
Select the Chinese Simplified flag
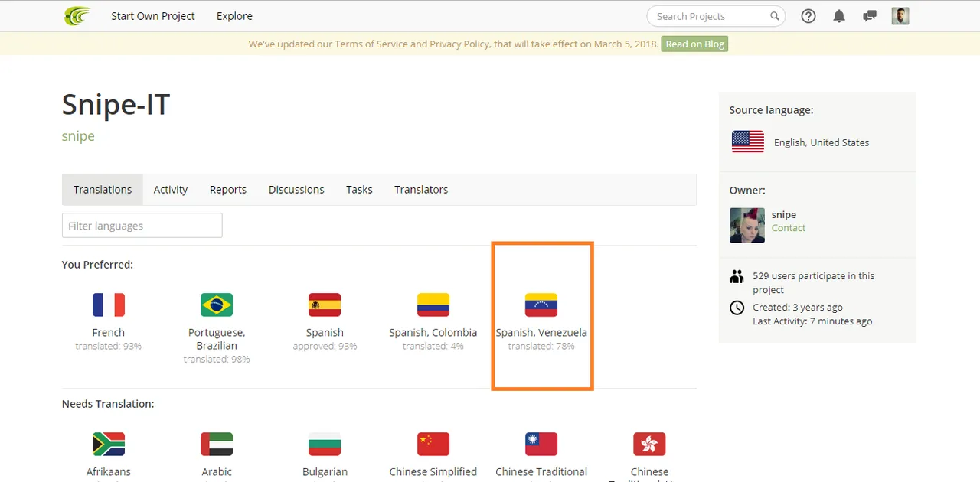pyautogui.click(x=433, y=444)
